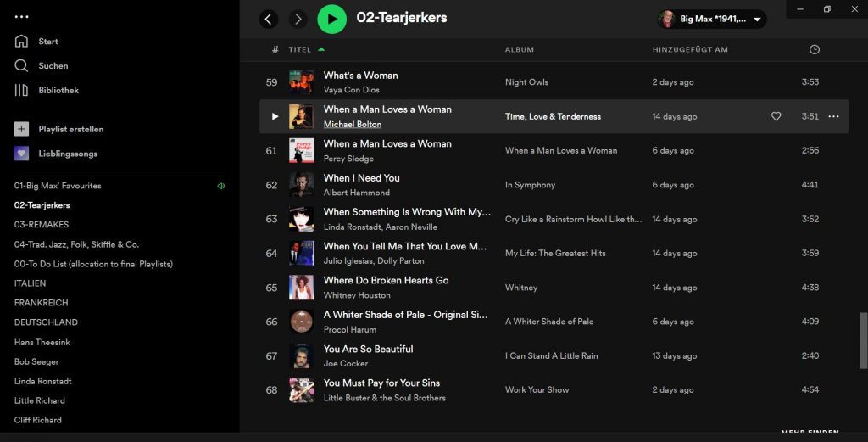868x442 pixels.
Task: Open the 03-REMAKES playlist
Action: click(42, 225)
